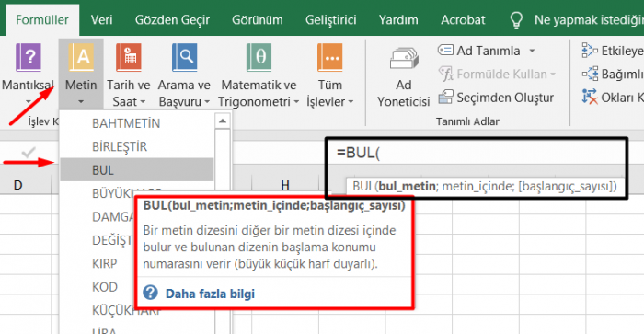Click the Etkileyenleri İzle trace icon

click(x=590, y=50)
